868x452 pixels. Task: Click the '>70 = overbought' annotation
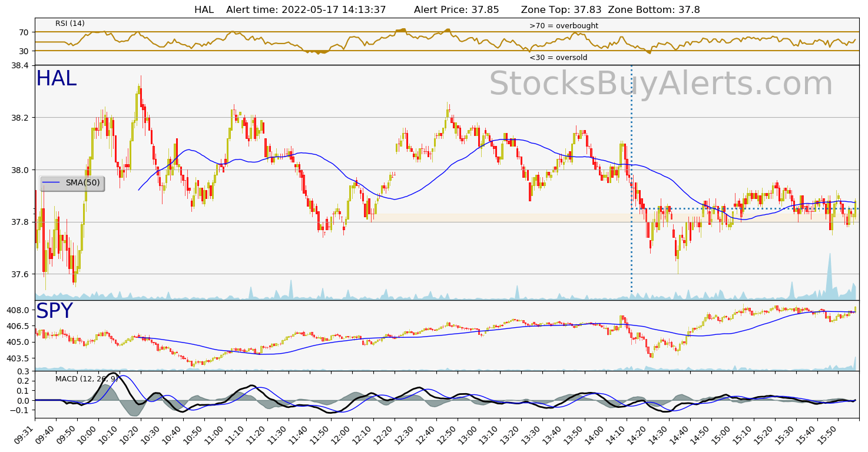coord(564,26)
